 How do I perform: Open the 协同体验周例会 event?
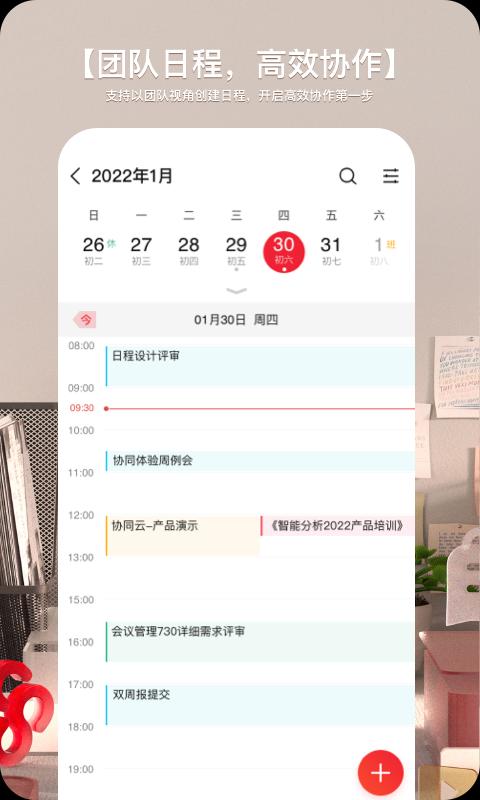point(260,461)
